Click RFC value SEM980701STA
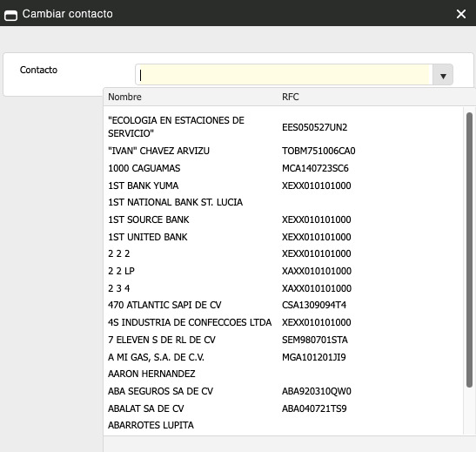The image size is (476, 452). pyautogui.click(x=315, y=340)
